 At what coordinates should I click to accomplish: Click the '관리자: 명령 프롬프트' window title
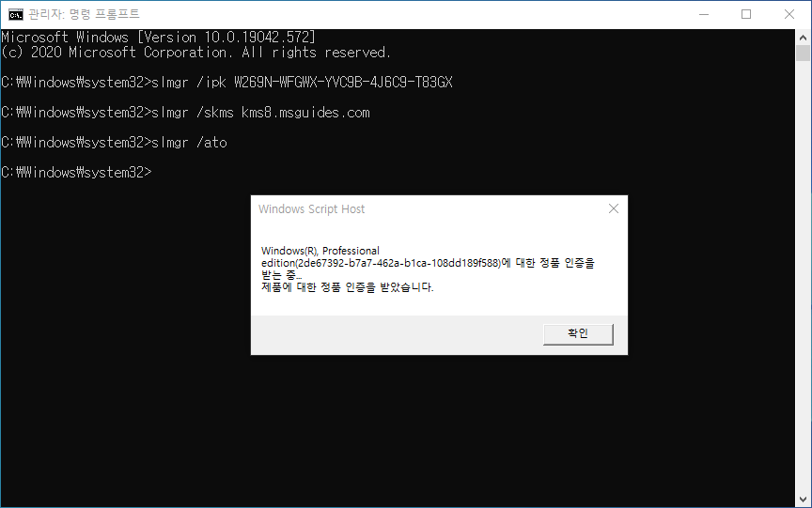tap(84, 14)
